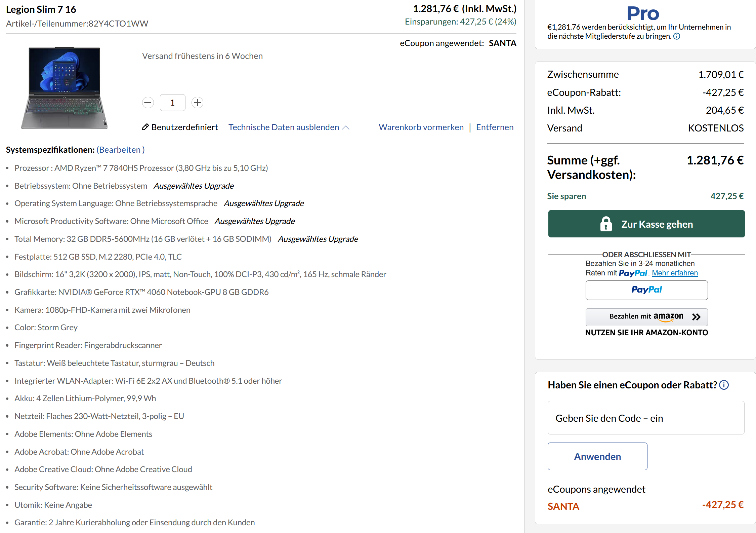Viewport: 756px width, 533px height.
Task: Click the eCoupon-Rabatt -427,25 € value
Action: (723, 92)
